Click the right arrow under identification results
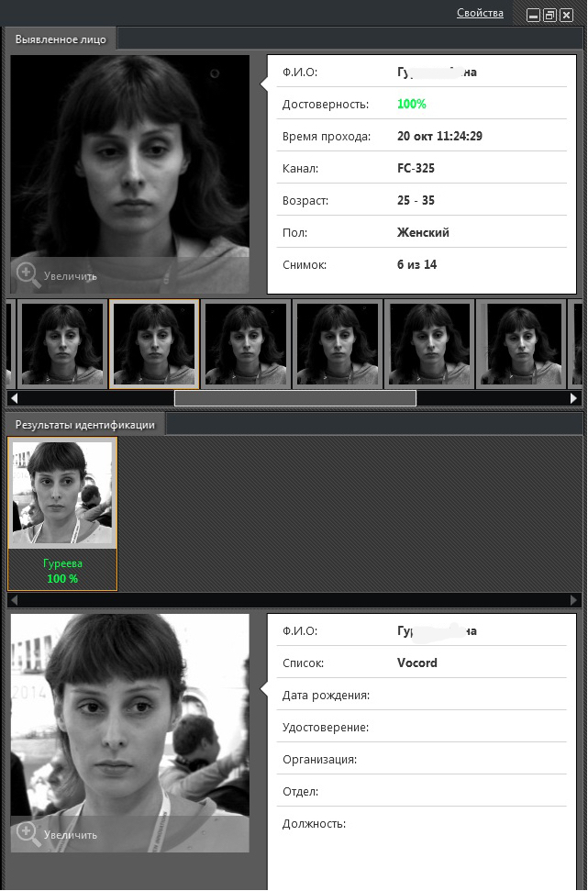This screenshot has height=891, width=588. (x=574, y=599)
